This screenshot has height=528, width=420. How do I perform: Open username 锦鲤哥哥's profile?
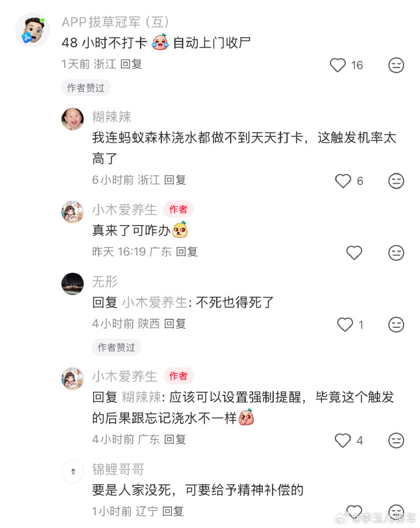118,470
